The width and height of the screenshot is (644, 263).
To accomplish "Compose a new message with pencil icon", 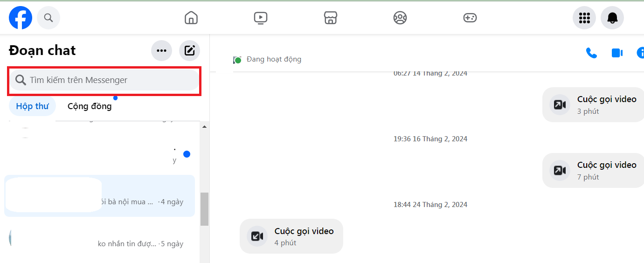I will pos(190,50).
